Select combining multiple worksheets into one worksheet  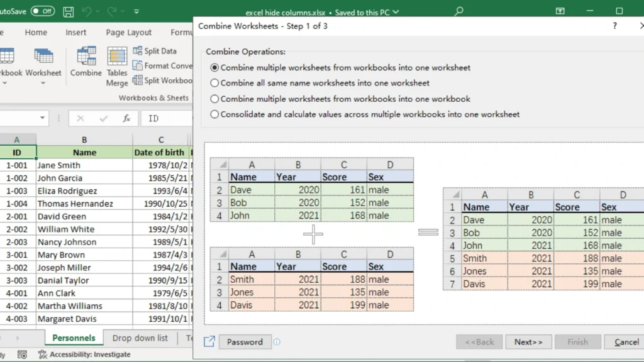214,67
